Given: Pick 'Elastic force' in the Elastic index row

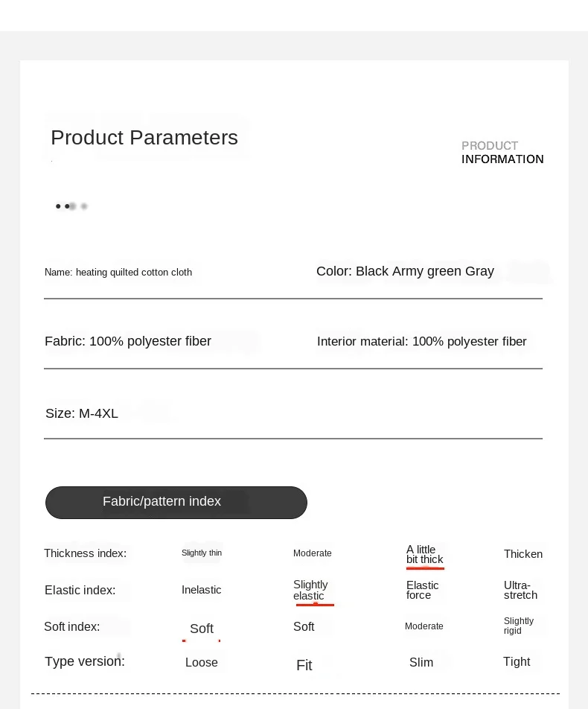Looking at the screenshot, I should [x=422, y=590].
